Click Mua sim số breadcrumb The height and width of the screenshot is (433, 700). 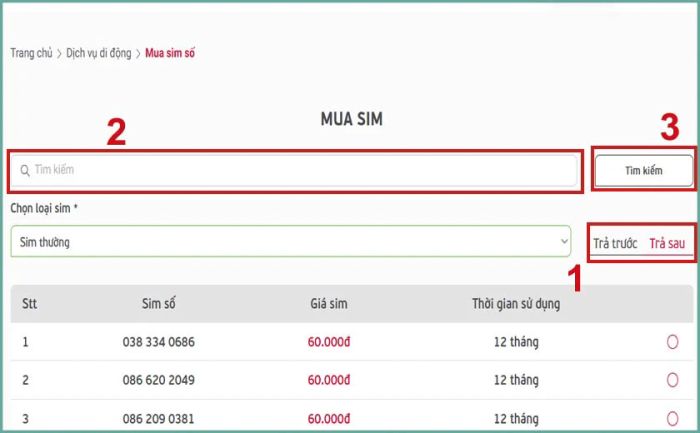170,53
